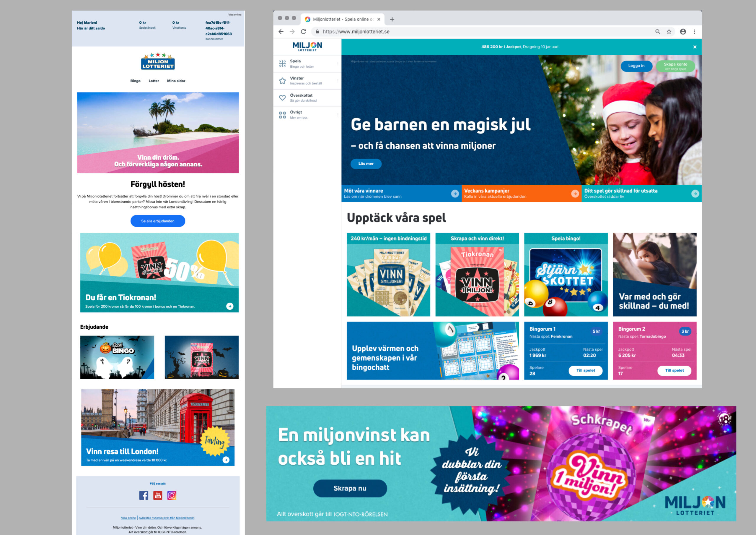The image size is (756, 535).
Task: Click Visa online link at email top
Action: pyautogui.click(x=235, y=14)
